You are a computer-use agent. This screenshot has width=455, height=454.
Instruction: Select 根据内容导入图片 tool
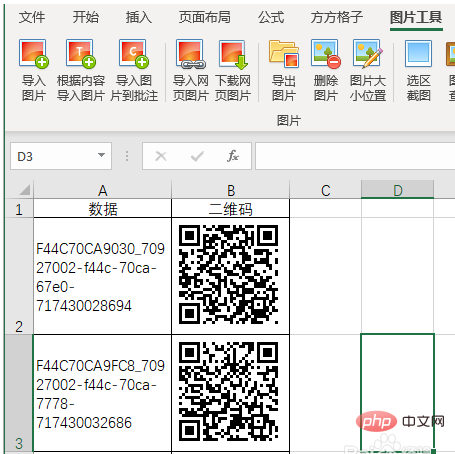tap(81, 54)
